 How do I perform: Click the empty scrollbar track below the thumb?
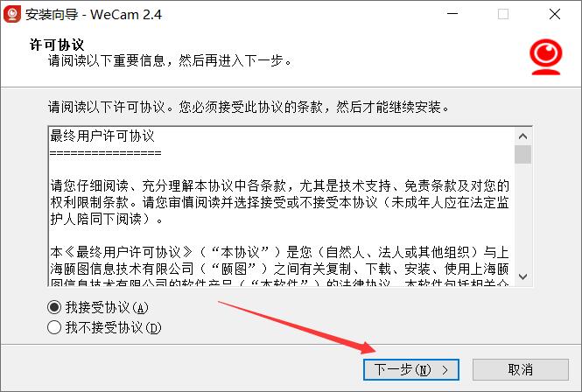coord(523,215)
